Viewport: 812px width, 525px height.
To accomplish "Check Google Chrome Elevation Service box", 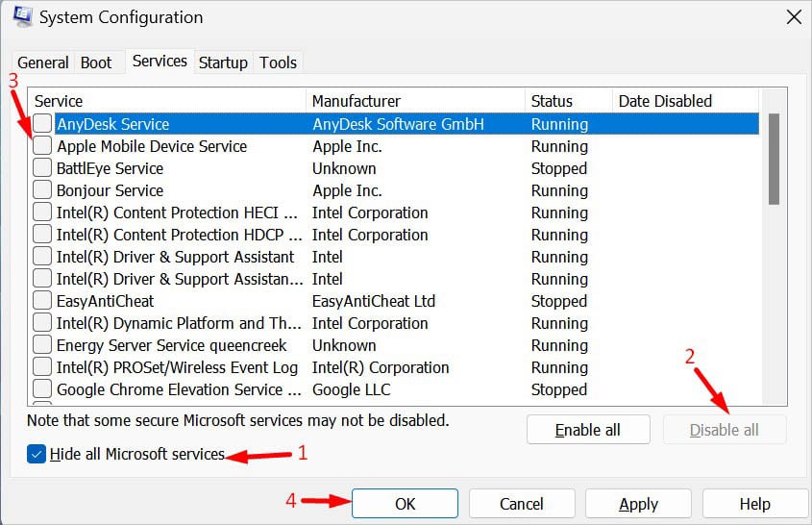I will [43, 389].
